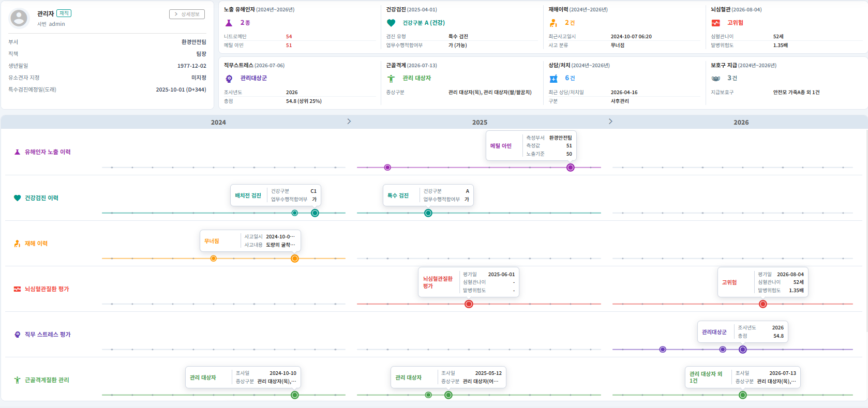Screen dimensions: 868x408
Task: Click flask icon beside 유해인자 노출 이력 row
Action: pyautogui.click(x=17, y=152)
